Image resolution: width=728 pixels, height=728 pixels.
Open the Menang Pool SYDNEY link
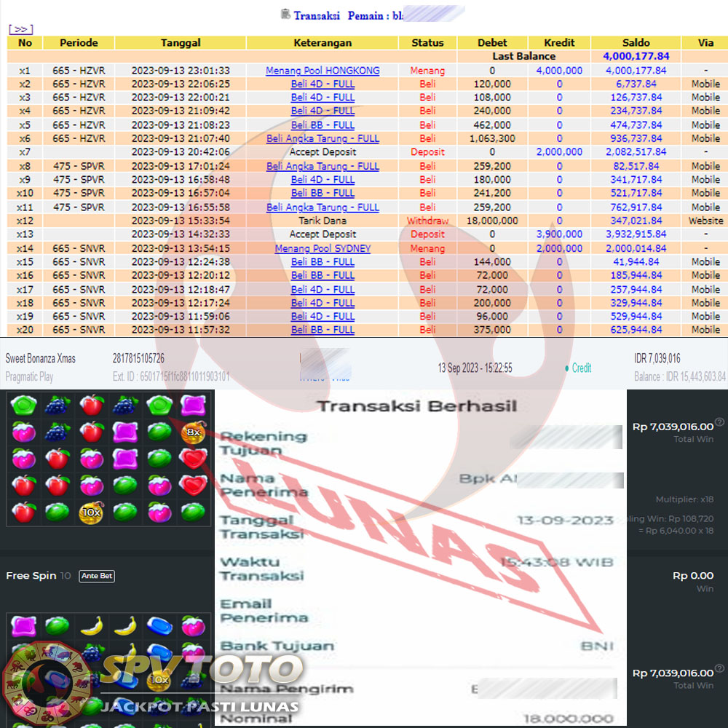323,248
